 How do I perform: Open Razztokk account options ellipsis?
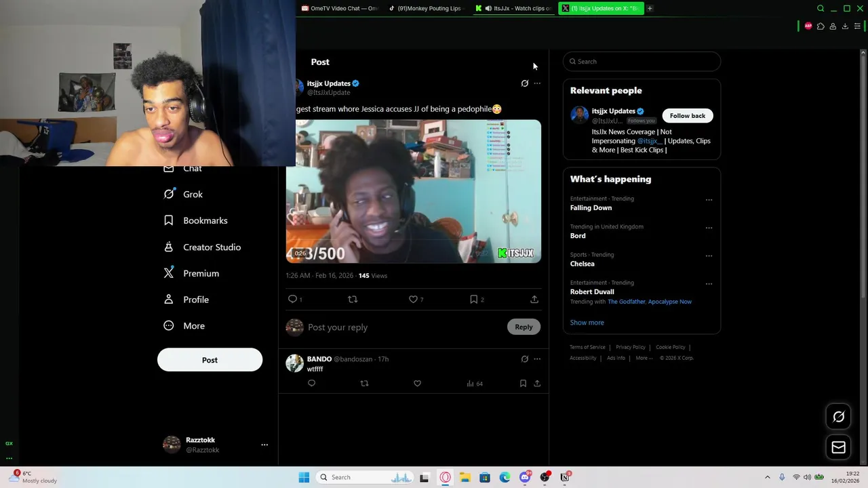click(x=264, y=445)
